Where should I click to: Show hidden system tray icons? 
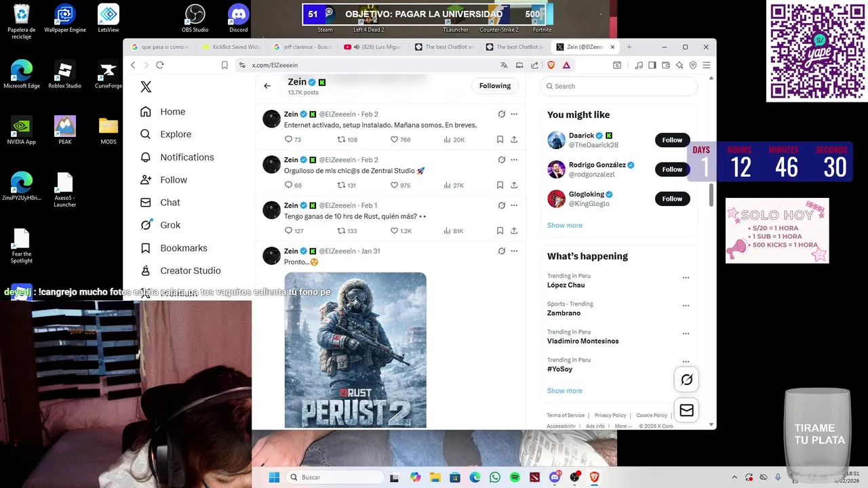tap(734, 477)
